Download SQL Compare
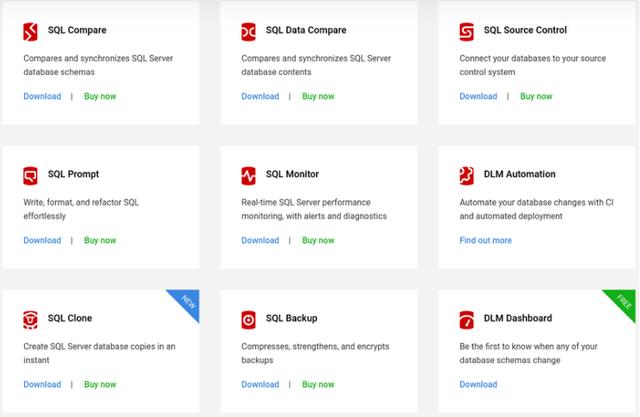Viewport: 640px width, 417px height. [42, 97]
